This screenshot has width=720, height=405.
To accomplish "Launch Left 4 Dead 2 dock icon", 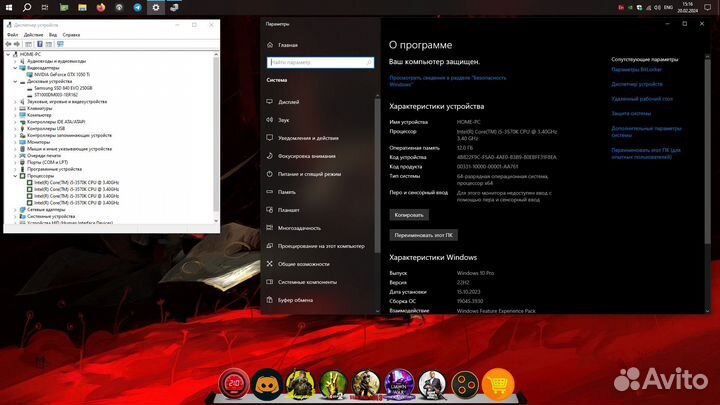I will 333,384.
